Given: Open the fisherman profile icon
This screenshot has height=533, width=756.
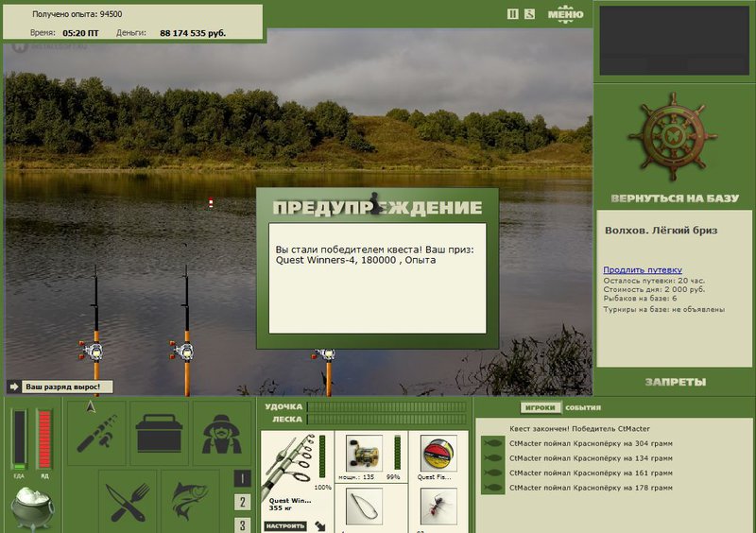Looking at the screenshot, I should (221, 433).
